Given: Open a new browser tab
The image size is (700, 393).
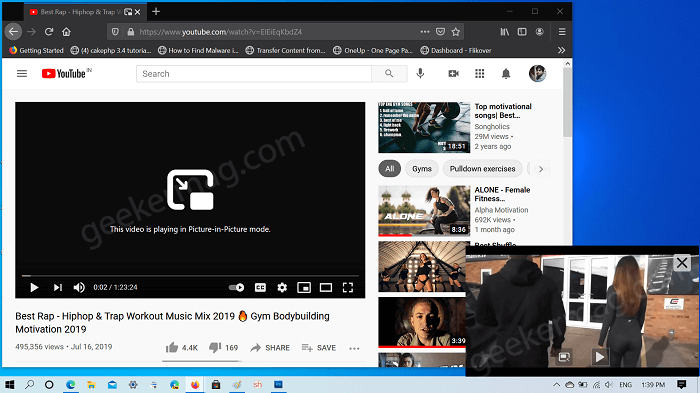Looking at the screenshot, I should pos(156,12).
